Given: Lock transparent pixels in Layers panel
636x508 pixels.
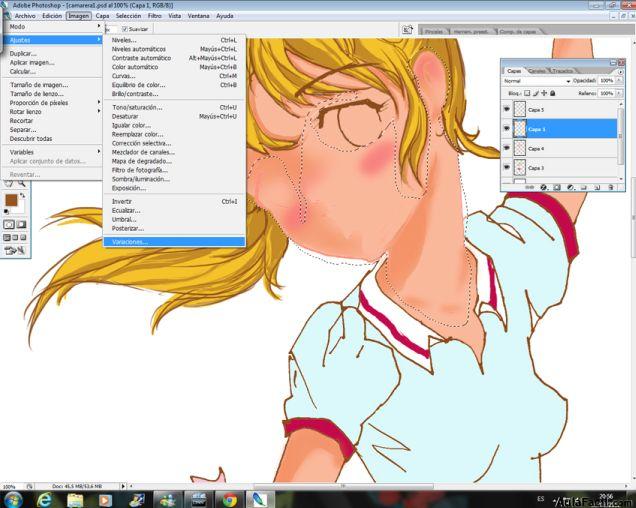Looking at the screenshot, I should [x=527, y=93].
